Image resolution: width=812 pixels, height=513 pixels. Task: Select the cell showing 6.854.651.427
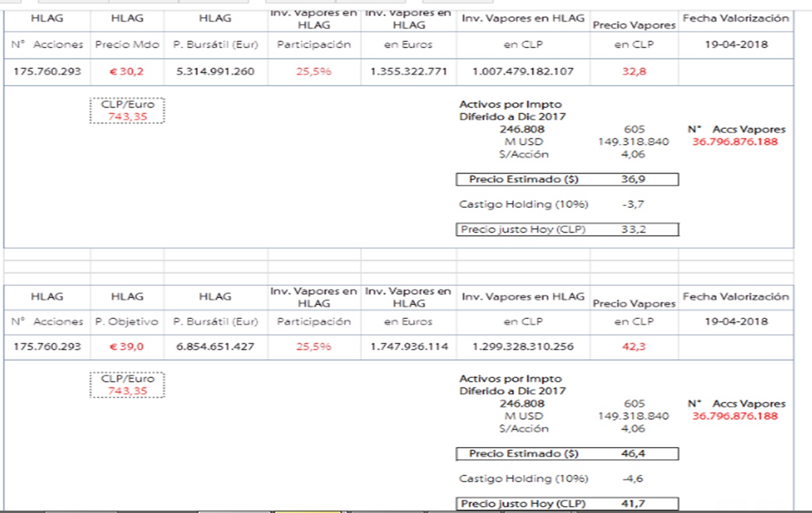(216, 347)
